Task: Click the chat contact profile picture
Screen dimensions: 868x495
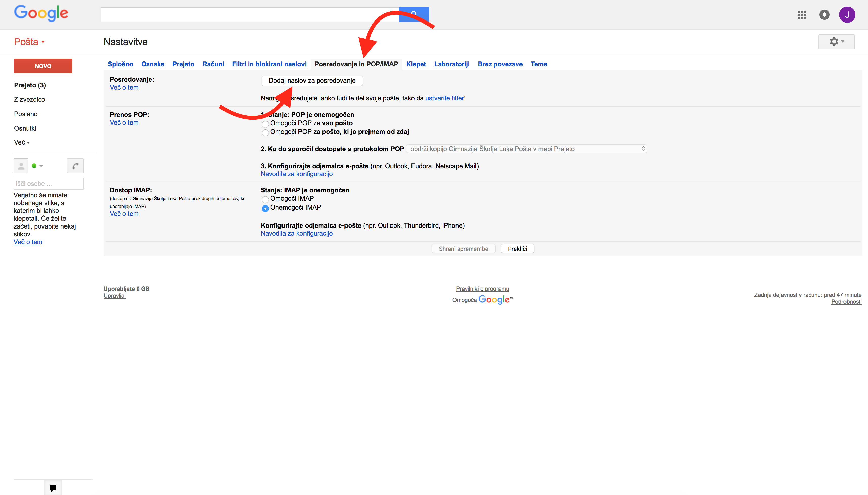Action: click(x=21, y=166)
